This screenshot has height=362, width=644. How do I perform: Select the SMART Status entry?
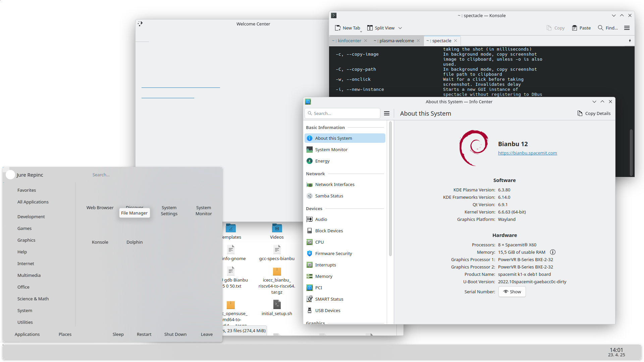coord(345,299)
